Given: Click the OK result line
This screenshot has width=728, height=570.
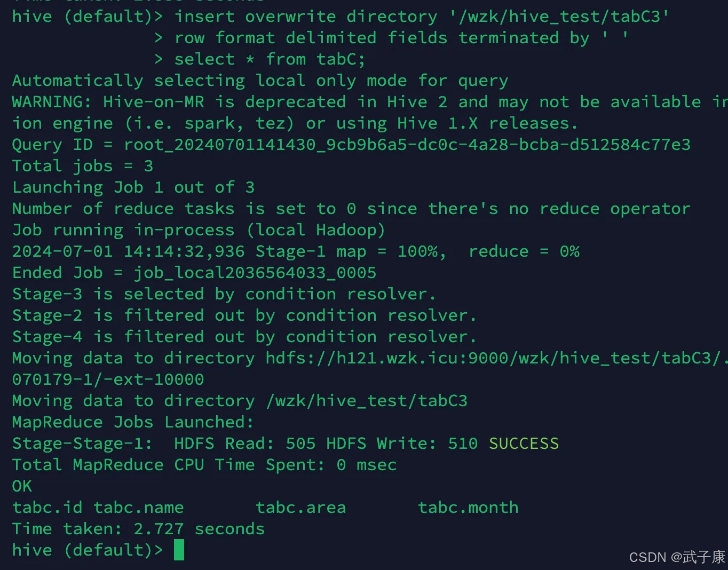Looking at the screenshot, I should click(x=22, y=486).
